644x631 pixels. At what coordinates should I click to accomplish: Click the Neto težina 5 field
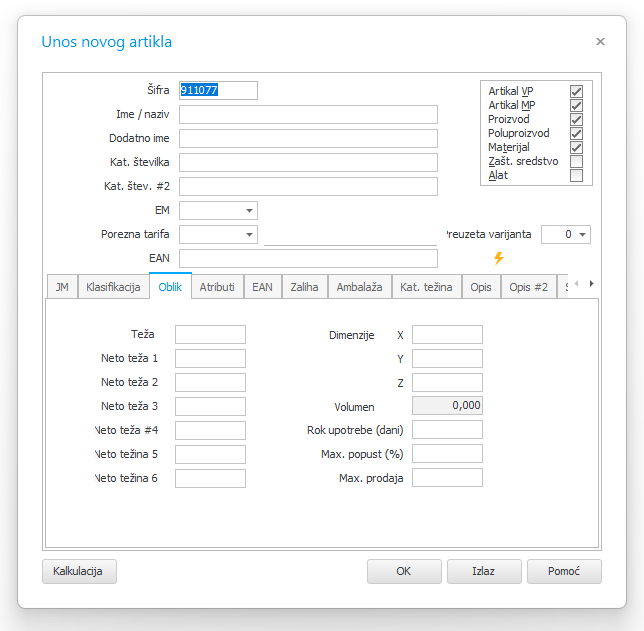(x=210, y=454)
